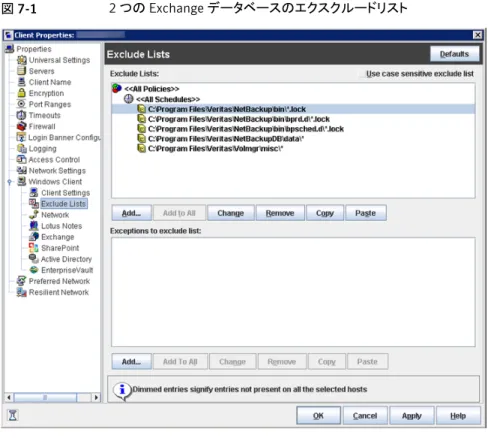Click the Exchange icon in tree
The width and height of the screenshot is (488, 438).
pyautogui.click(x=34, y=236)
